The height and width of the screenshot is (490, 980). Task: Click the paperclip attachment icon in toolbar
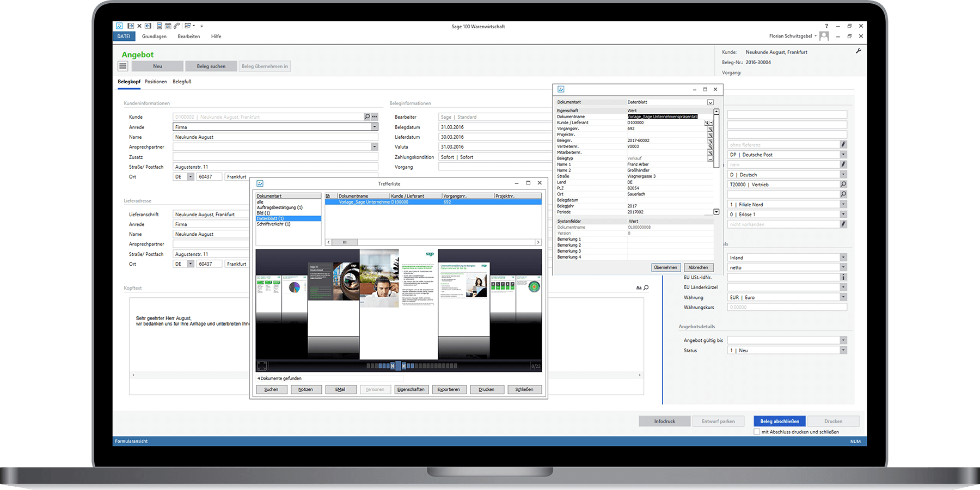(x=177, y=26)
